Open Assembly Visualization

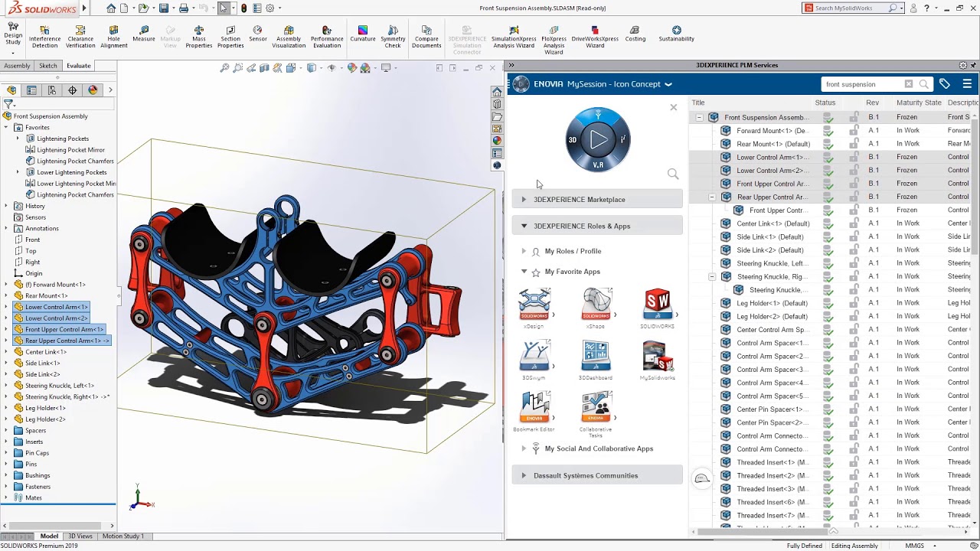[x=289, y=37]
